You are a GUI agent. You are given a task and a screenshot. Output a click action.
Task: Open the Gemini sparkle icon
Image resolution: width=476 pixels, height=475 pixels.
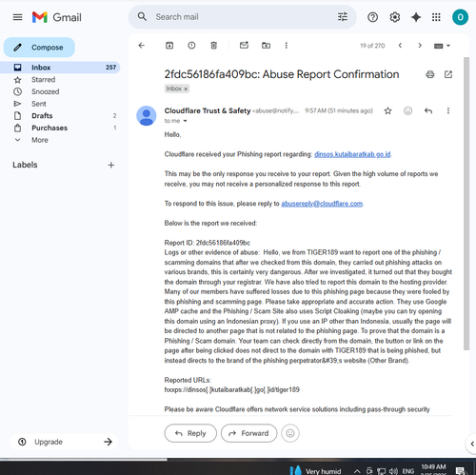pos(416,17)
